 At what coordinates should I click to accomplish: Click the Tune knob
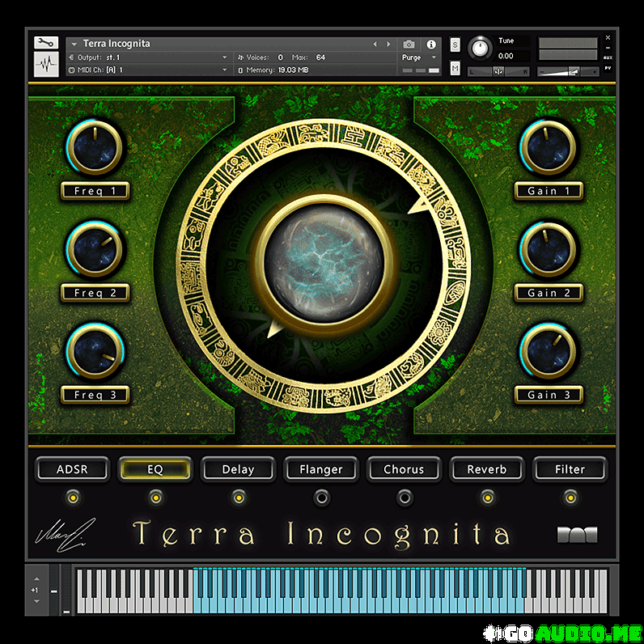coord(480,49)
